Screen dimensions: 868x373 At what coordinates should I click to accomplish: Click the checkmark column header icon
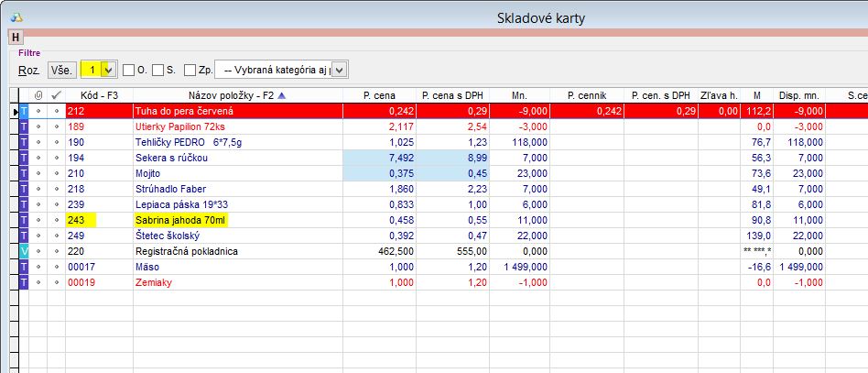56,94
